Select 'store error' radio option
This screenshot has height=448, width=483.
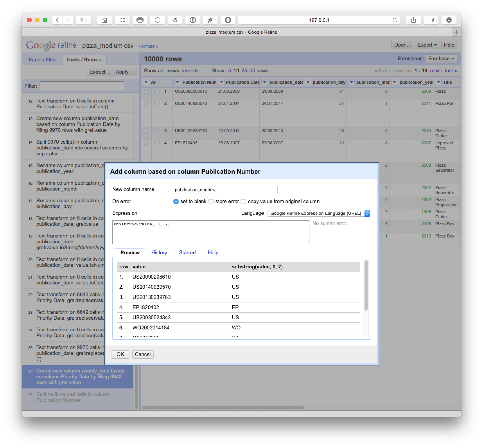211,202
